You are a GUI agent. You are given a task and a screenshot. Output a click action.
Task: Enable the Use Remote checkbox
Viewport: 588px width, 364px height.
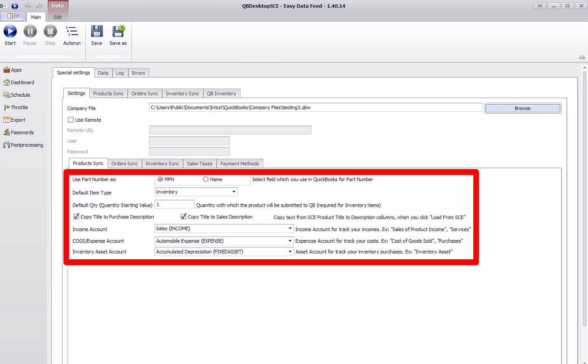(x=71, y=120)
